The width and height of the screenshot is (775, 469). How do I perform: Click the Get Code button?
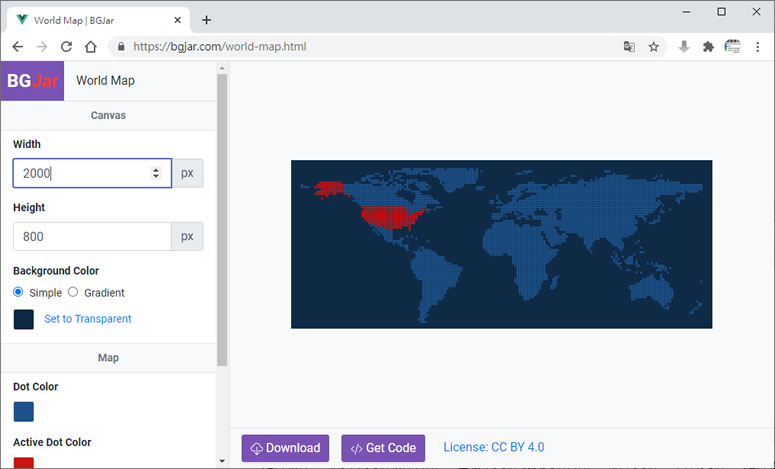click(x=383, y=448)
